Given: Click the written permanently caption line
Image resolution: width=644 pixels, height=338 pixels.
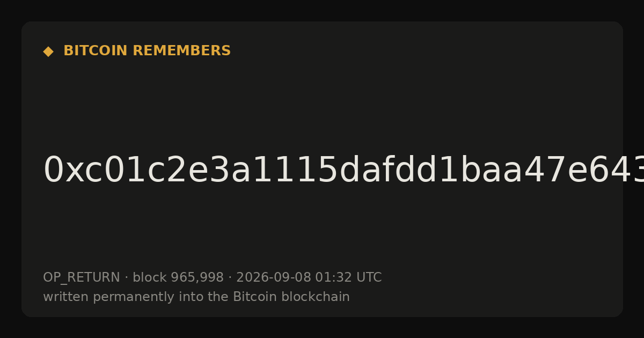Looking at the screenshot, I should click(x=196, y=297).
